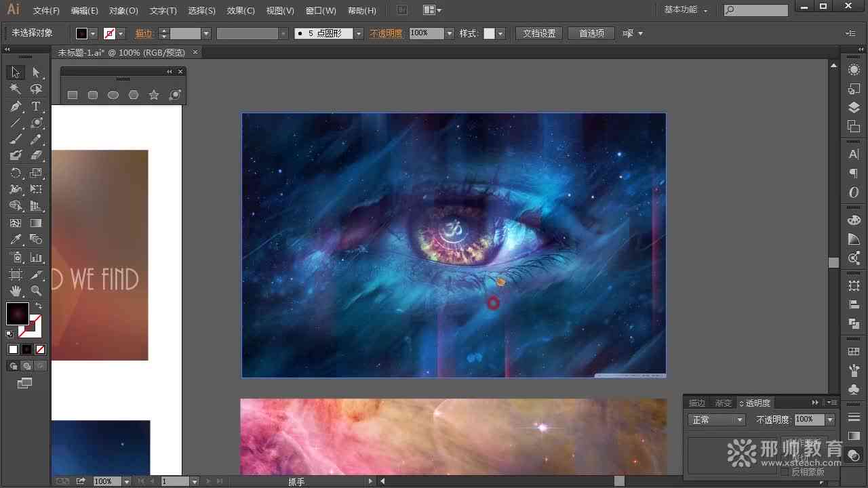This screenshot has height=488, width=868.
Task: Open blend mode 正常 dropdown
Action: (716, 420)
